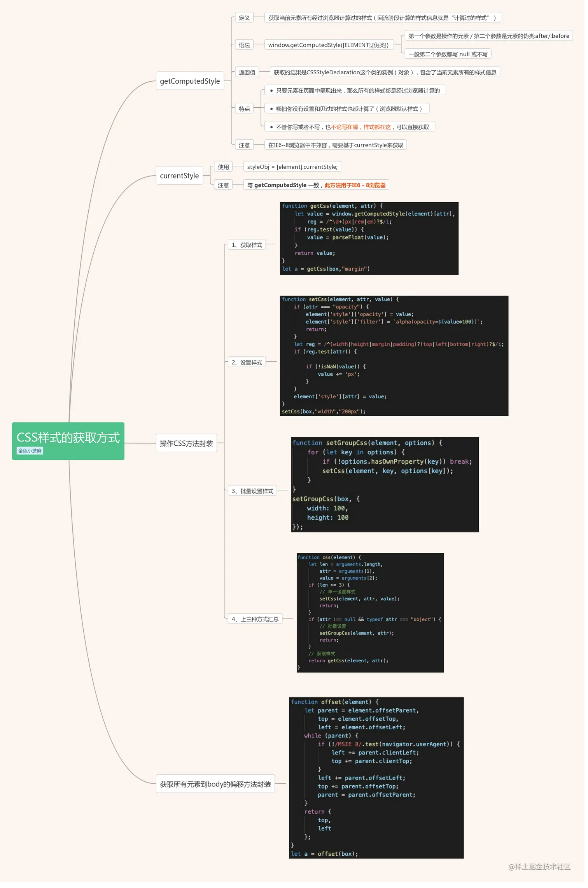Open the setCss function code image

point(396,358)
